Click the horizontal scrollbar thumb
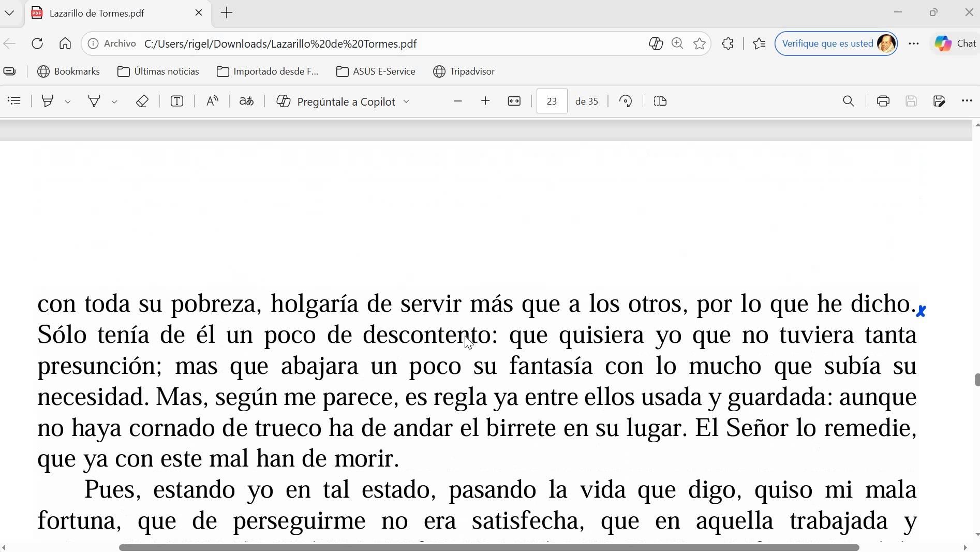 489,547
